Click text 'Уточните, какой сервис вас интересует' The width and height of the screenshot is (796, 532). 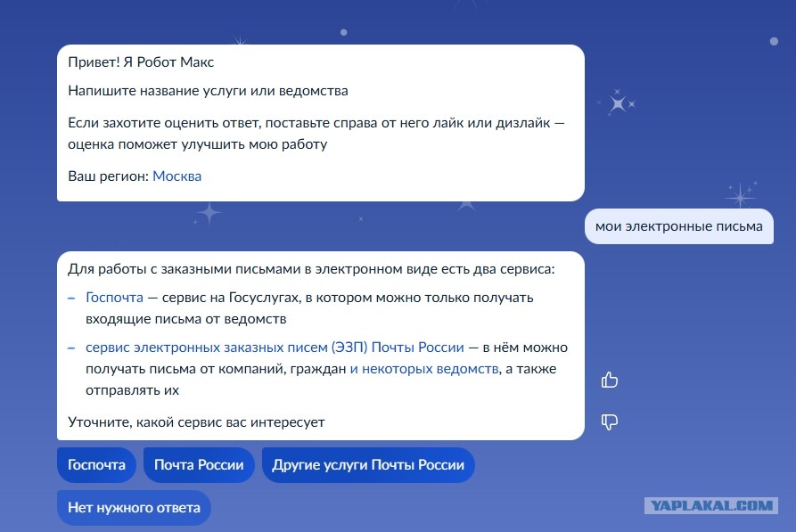pos(196,422)
